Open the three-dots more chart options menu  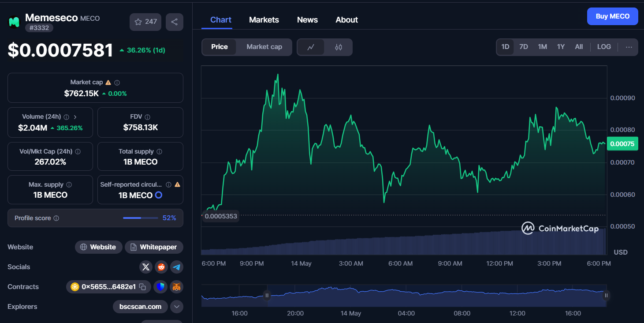[x=629, y=47]
